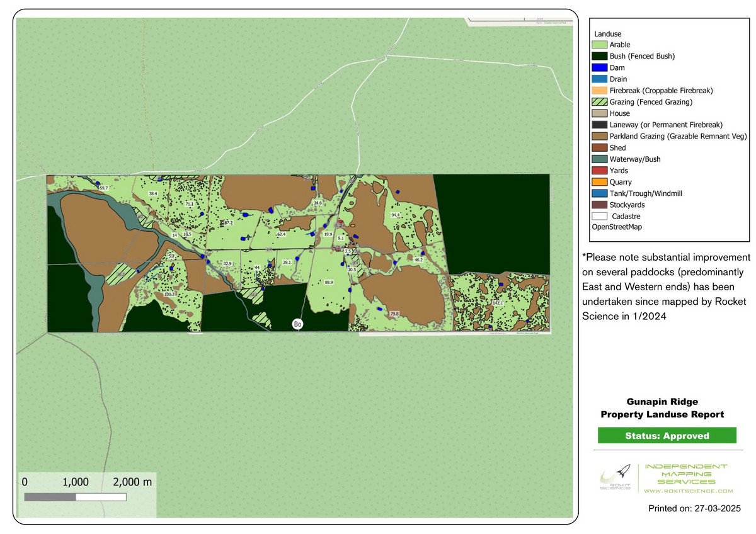Open the www.rokitscience.com link
Screen dimensions: 756x534
pos(688,491)
